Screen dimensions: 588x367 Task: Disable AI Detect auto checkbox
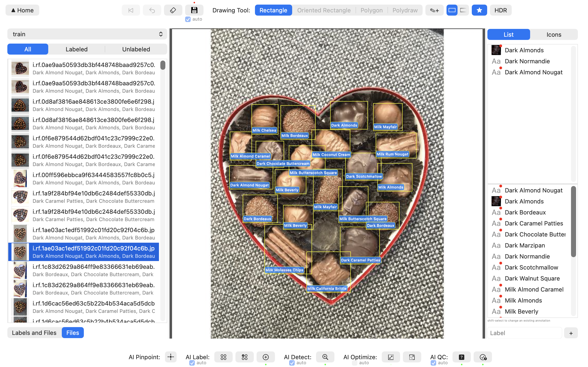coord(292,363)
